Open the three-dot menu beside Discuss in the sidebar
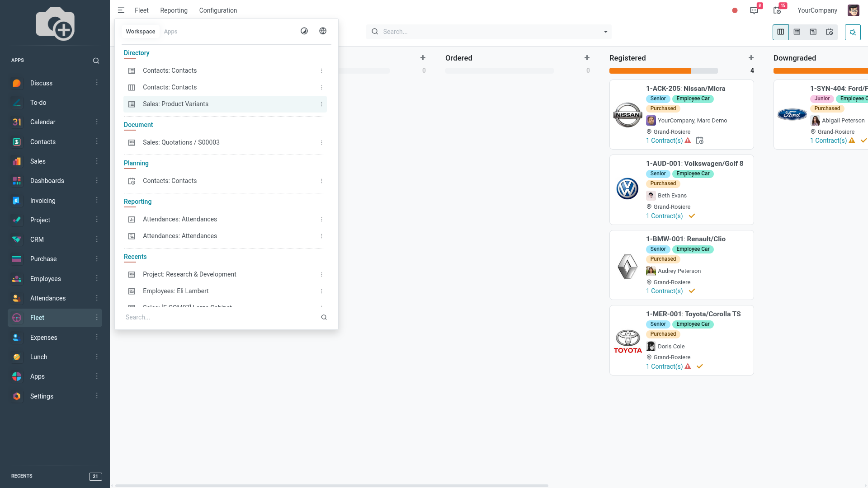Image resolution: width=868 pixels, height=488 pixels. (97, 83)
